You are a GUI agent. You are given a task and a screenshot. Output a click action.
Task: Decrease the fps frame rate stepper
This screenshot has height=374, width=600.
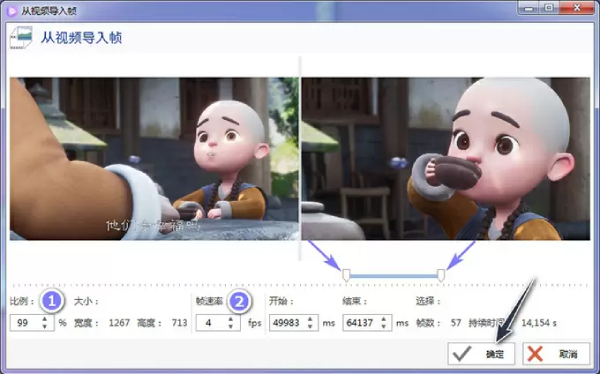pyautogui.click(x=231, y=326)
